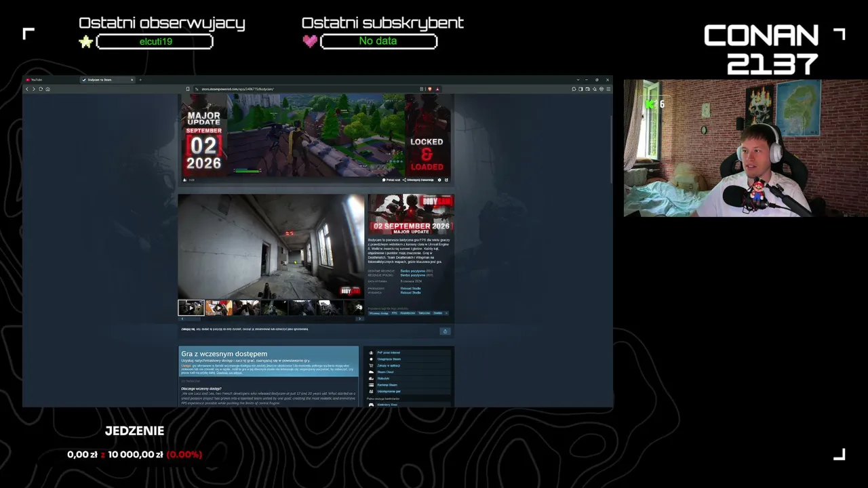Click the Dlaczego wczesny dostęp? text
868x488 pixels.
[x=201, y=388]
